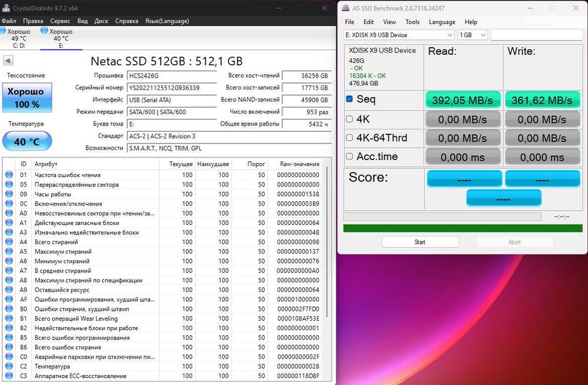Open the 1 GB test size dropdown
The width and height of the screenshot is (588, 385).
(x=473, y=35)
